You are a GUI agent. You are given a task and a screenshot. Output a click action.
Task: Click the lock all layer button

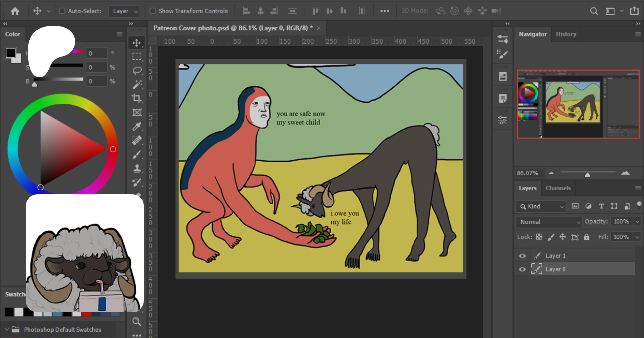(x=586, y=237)
